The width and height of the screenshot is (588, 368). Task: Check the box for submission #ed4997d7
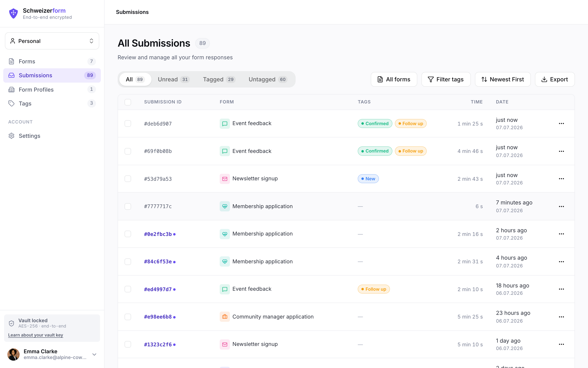(x=128, y=289)
